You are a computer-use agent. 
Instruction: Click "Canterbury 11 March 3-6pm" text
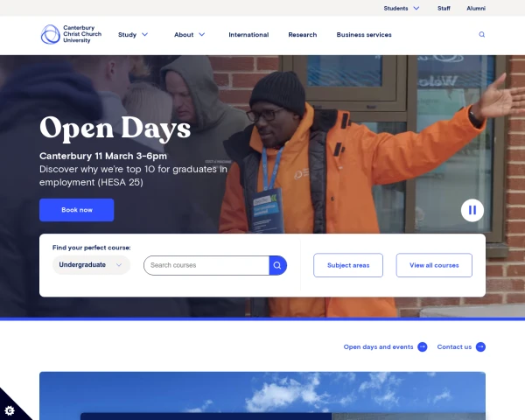pyautogui.click(x=103, y=156)
